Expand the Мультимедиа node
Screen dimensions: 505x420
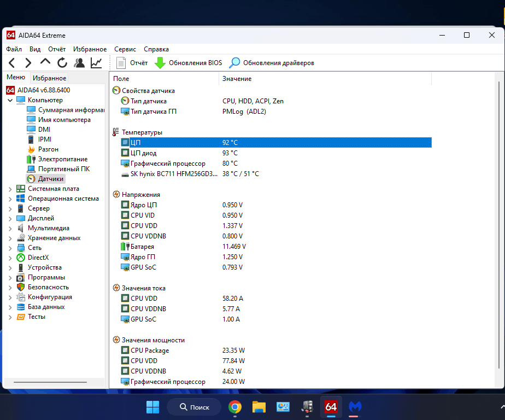click(x=10, y=228)
